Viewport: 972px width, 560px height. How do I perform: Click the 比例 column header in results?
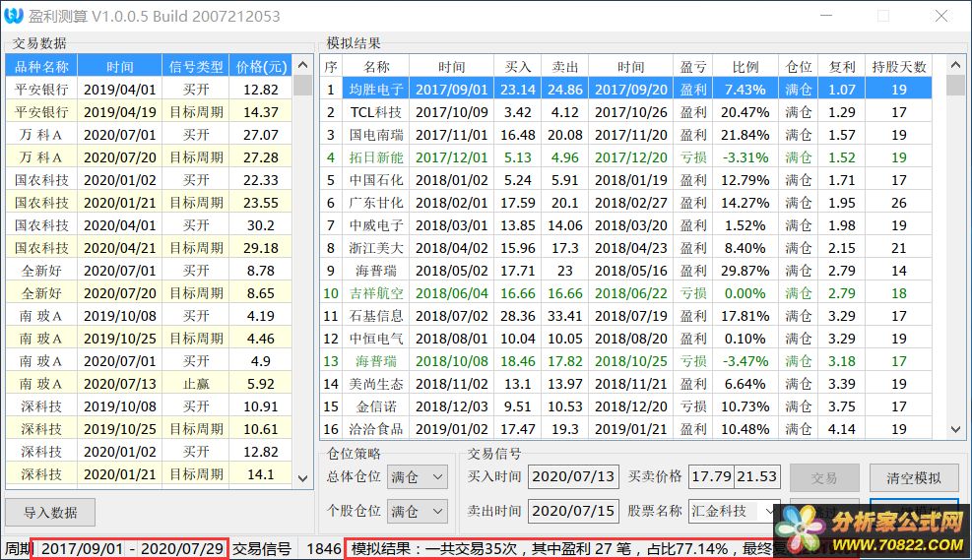coord(745,66)
